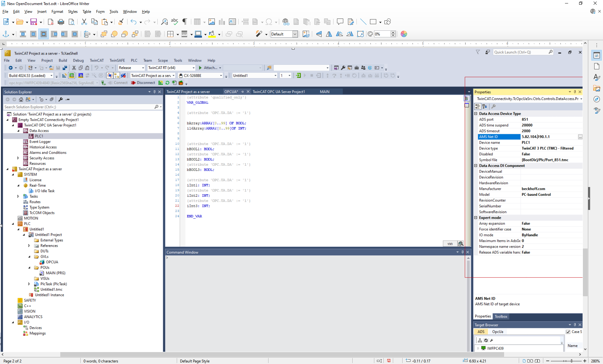
Task: Switch to book view layout in status bar
Action: click(537, 361)
